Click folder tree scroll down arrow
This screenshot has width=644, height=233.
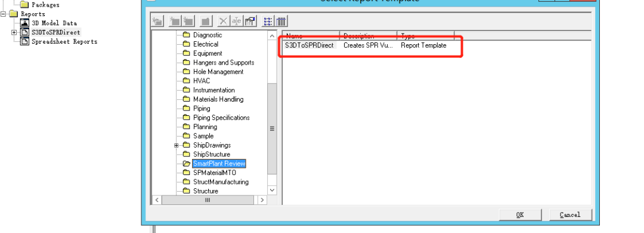[x=272, y=190]
